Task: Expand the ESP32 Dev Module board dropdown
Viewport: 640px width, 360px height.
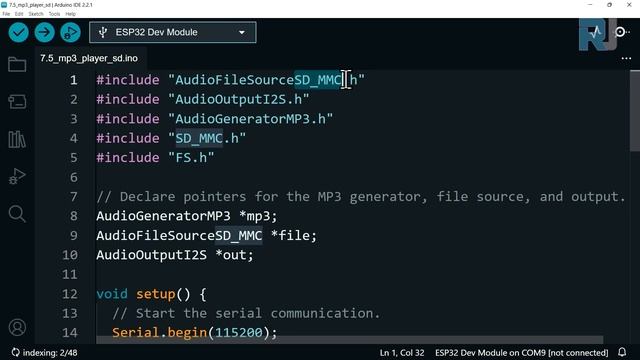Action: 173,32
